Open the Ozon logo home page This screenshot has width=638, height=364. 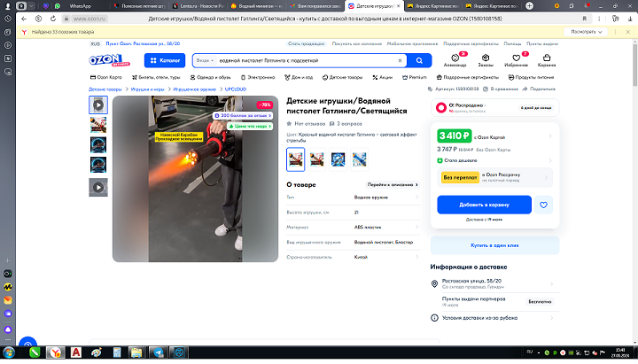pos(109,60)
